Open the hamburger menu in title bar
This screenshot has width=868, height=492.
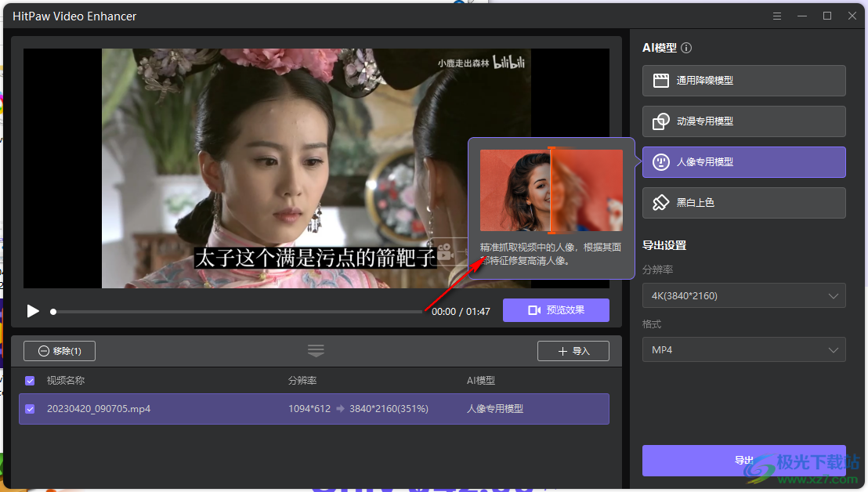point(777,16)
